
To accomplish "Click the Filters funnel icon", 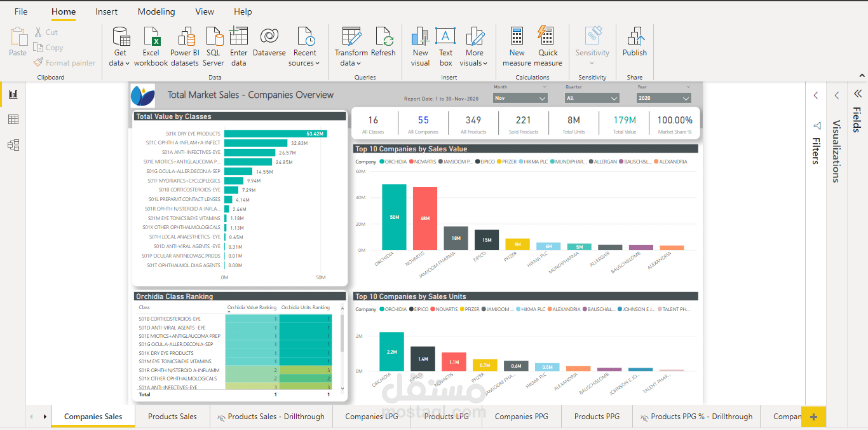I will 817,126.
